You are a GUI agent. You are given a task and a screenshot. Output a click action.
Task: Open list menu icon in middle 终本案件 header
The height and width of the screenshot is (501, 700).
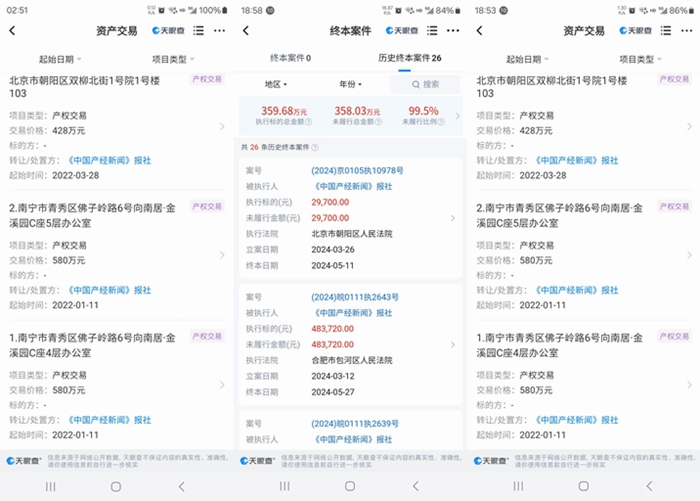[x=433, y=31]
